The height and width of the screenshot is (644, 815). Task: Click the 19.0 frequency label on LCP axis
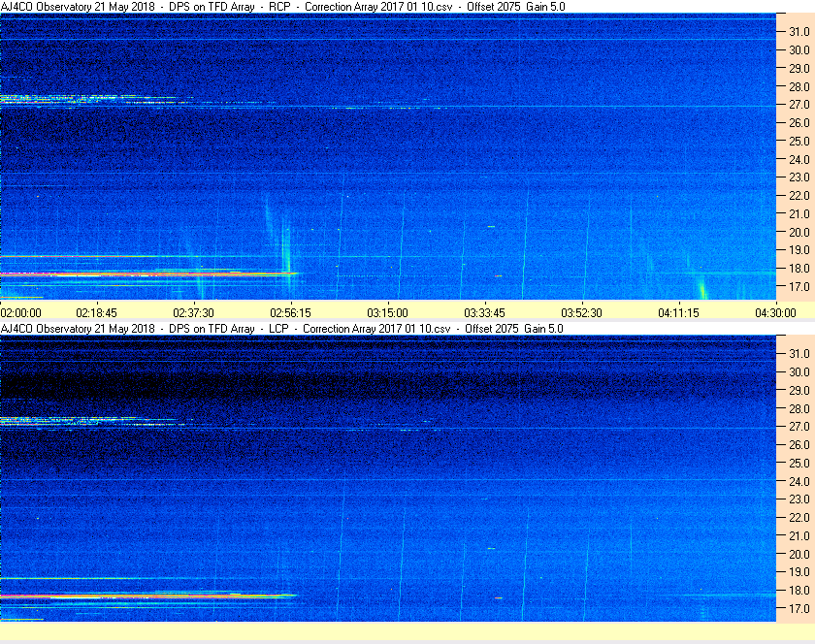[x=799, y=572]
